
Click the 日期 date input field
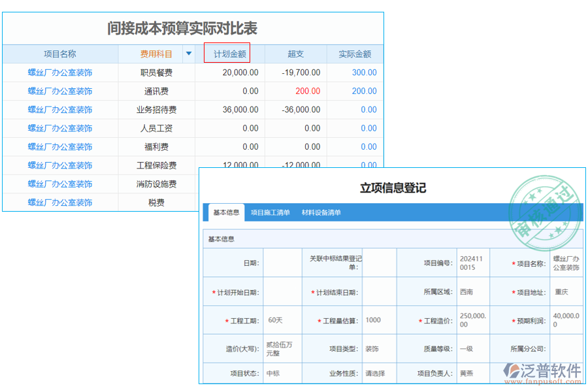[282, 262]
